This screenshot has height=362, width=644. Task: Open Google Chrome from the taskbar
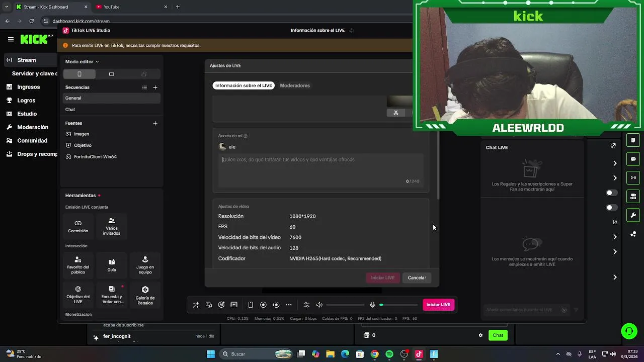tap(374, 354)
